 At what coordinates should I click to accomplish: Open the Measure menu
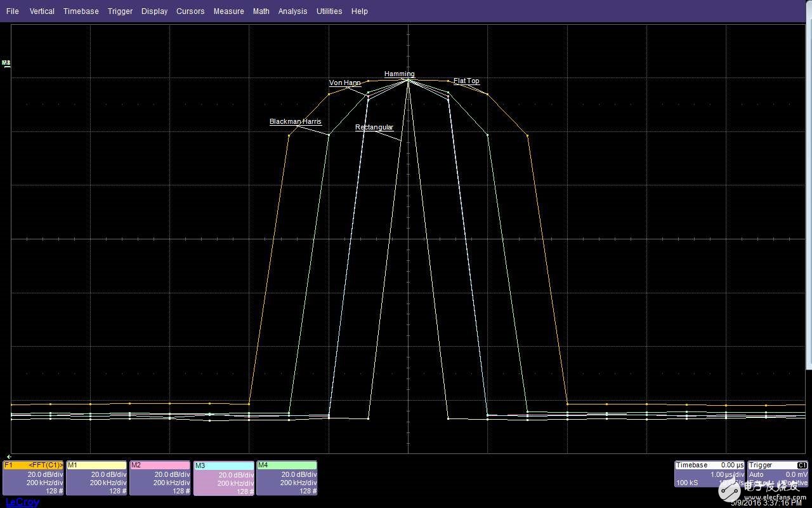[x=228, y=11]
